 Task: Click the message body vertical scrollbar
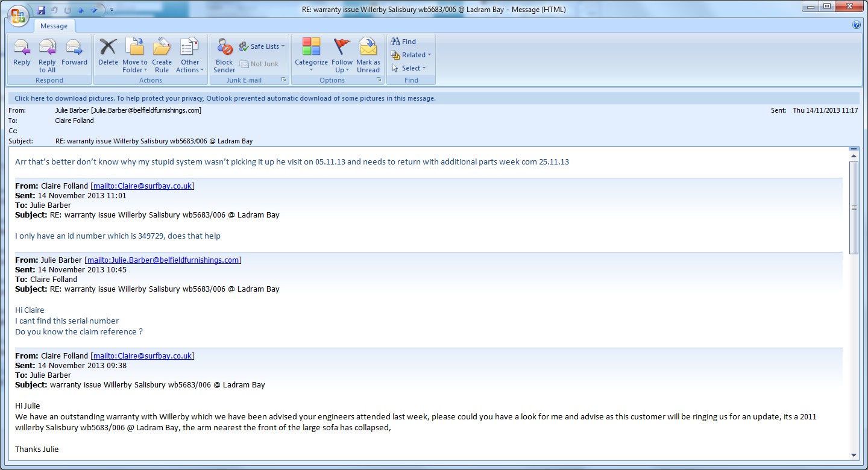(x=854, y=207)
